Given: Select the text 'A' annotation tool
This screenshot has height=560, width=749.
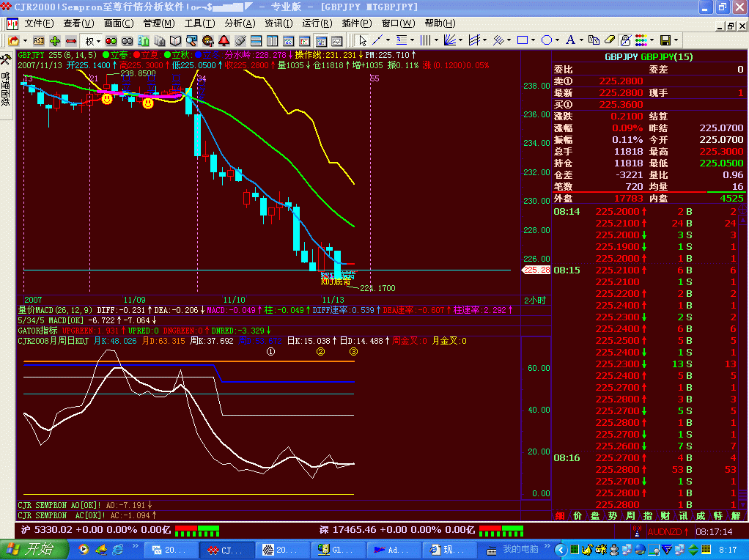Looking at the screenshot, I should click(x=570, y=40).
